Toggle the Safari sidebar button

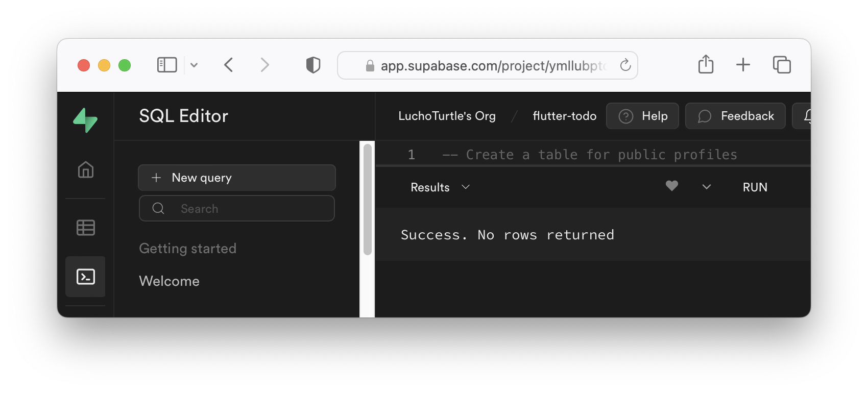click(x=166, y=65)
